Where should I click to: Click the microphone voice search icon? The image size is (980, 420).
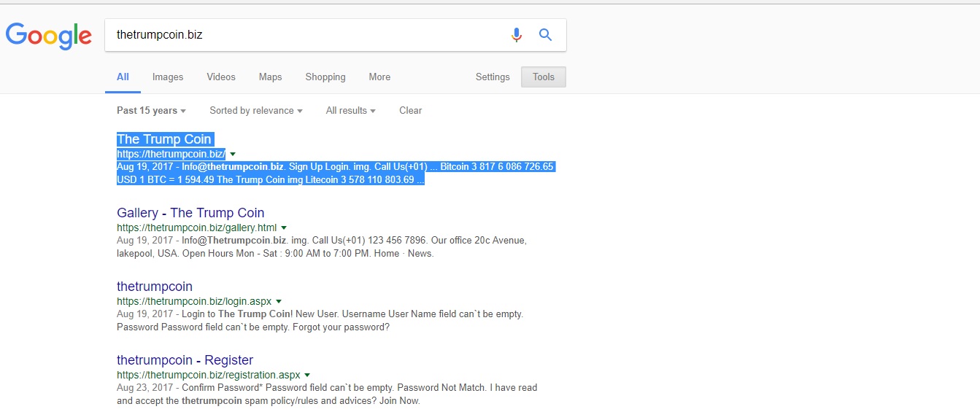point(517,35)
